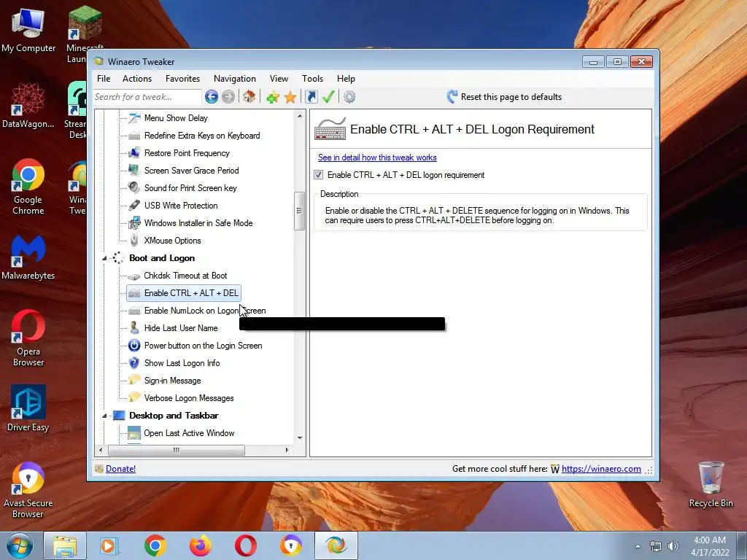Click the green checkmark toolbar icon
747x560 pixels.
[x=328, y=97]
